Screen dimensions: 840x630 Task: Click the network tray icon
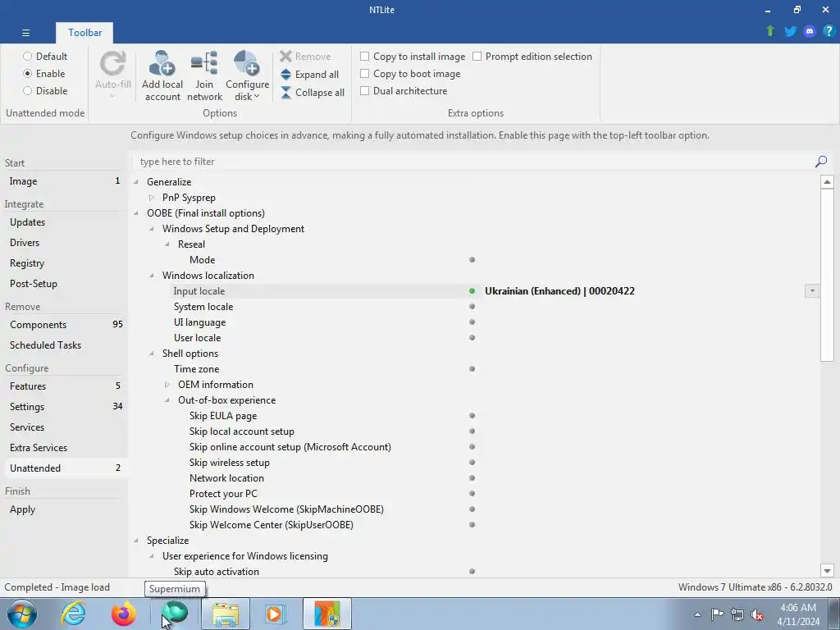click(737, 614)
